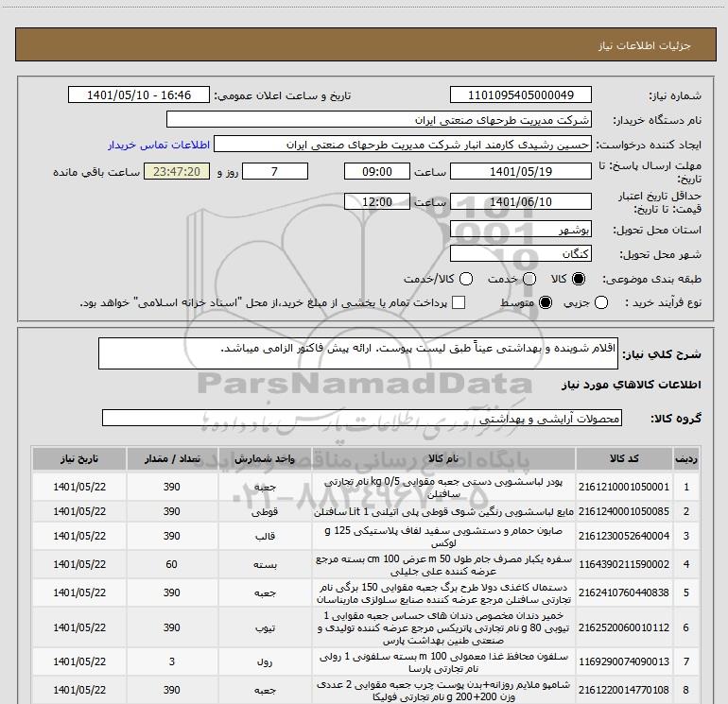Click the فولیکا shampoo product name
The width and height of the screenshot is (728, 704).
[x=443, y=691]
